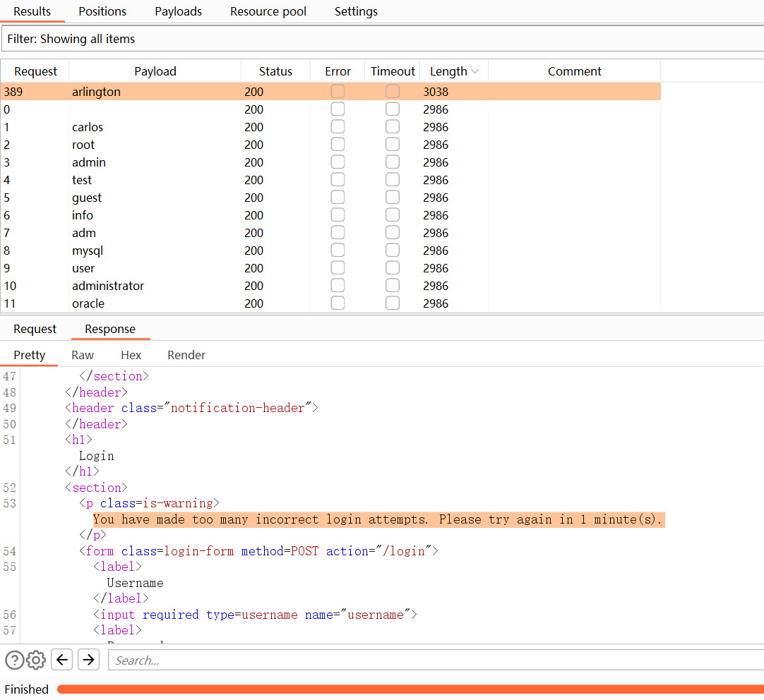Click the help question mark icon
This screenshot has width=764, height=700.
[15, 660]
